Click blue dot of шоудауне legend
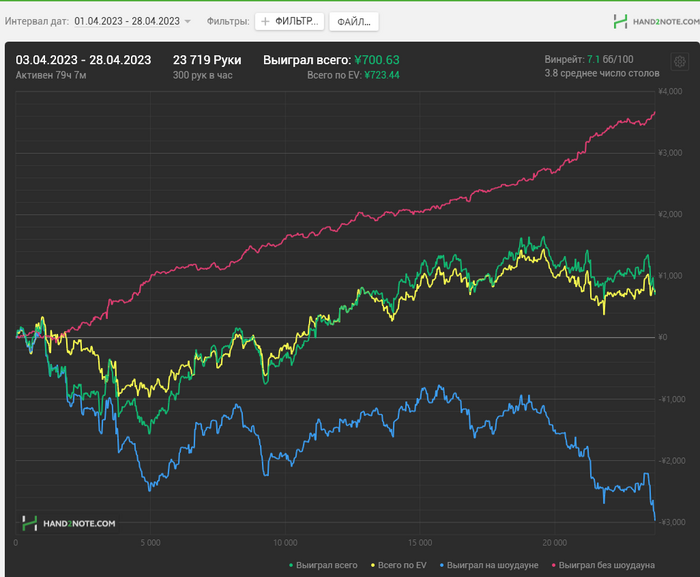Viewport: 700px width, 577px height. click(x=442, y=565)
